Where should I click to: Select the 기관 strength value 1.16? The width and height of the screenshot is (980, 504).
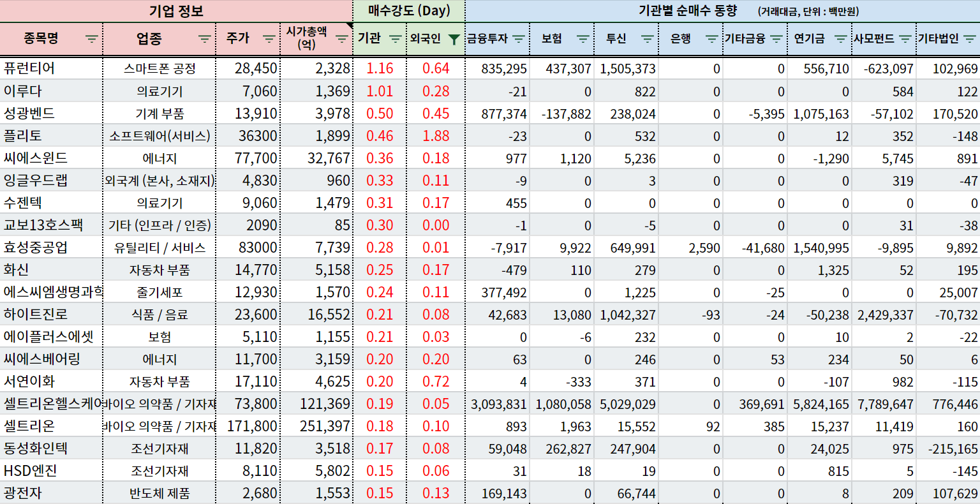380,68
